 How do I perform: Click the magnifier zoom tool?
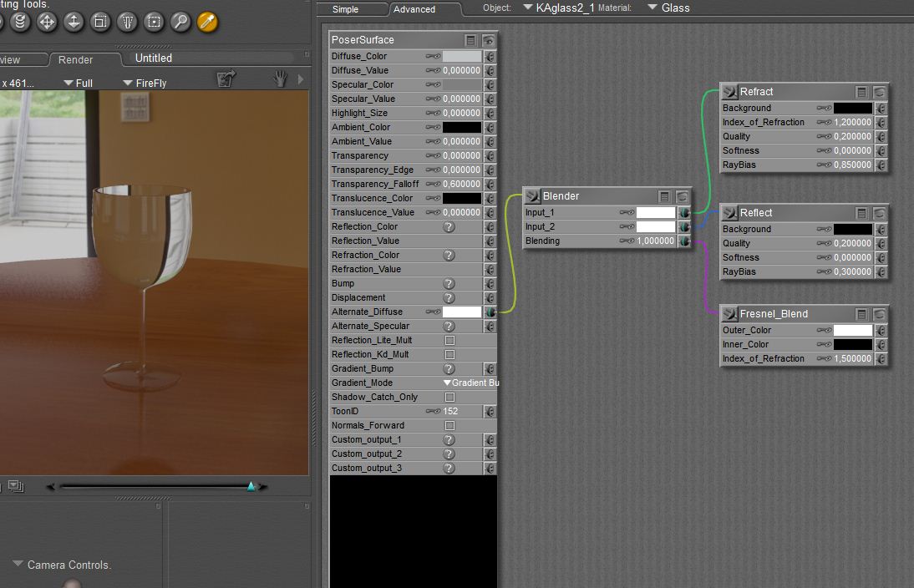click(180, 22)
